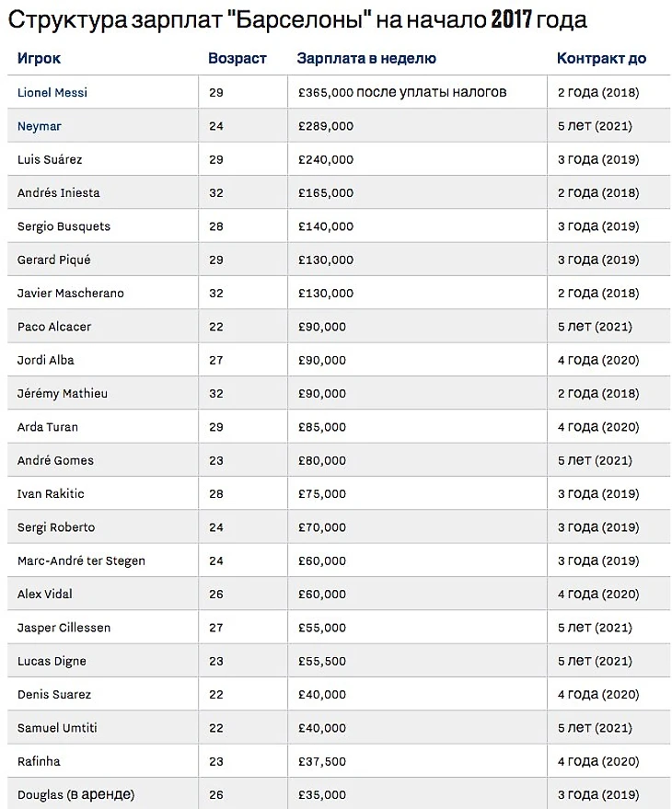Click the 'Игрок' column header
672x809 pixels.
pos(40,58)
